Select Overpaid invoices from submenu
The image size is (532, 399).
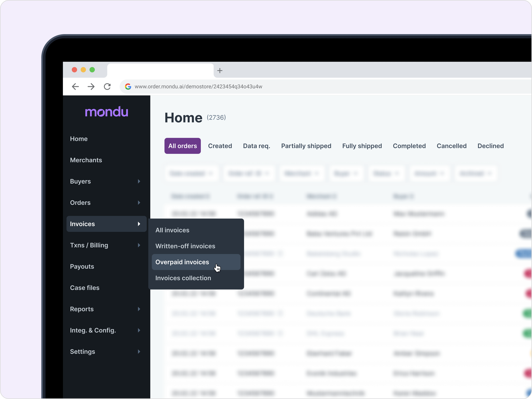coord(182,262)
